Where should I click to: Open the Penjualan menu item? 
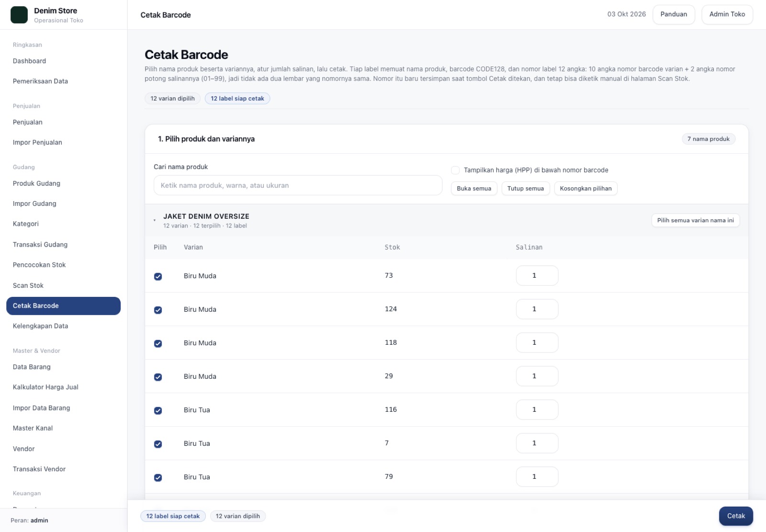pos(63,122)
